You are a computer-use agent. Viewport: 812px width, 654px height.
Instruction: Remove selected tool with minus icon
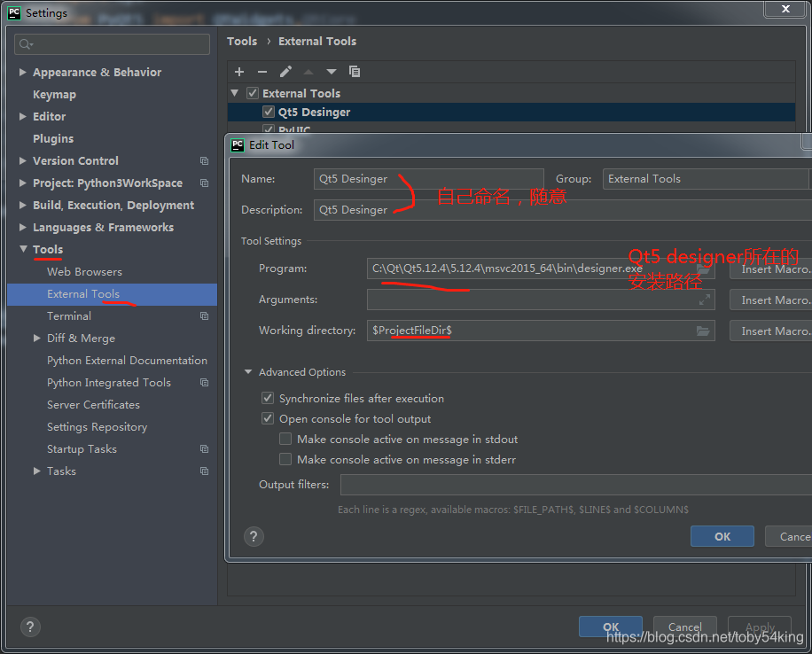pyautogui.click(x=262, y=72)
